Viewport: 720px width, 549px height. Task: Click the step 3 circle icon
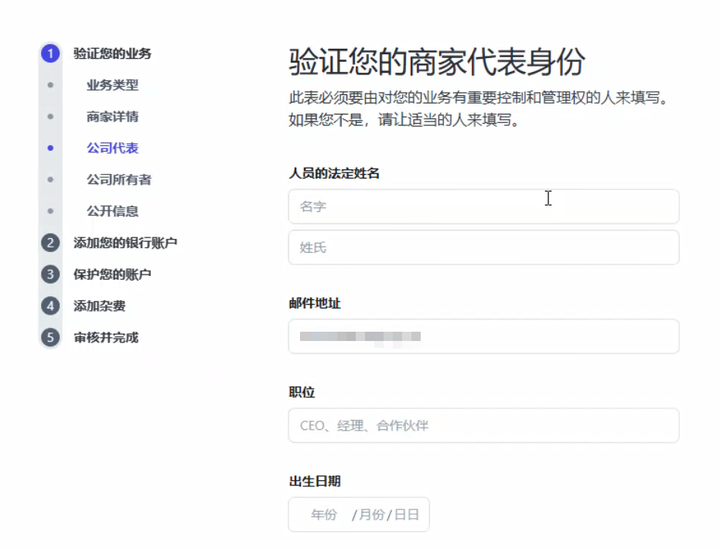point(50,274)
